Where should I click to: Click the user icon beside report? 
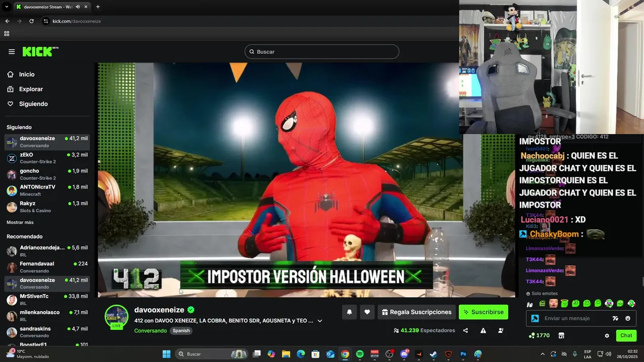501,331
